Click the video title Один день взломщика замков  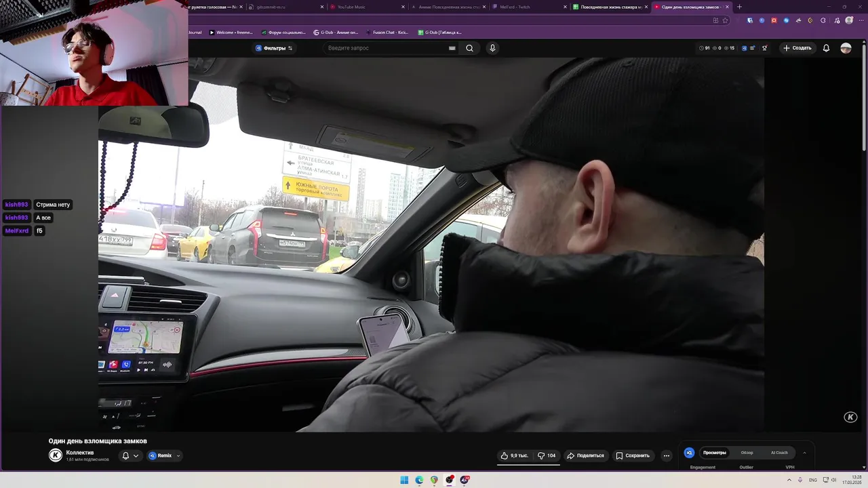click(x=98, y=441)
